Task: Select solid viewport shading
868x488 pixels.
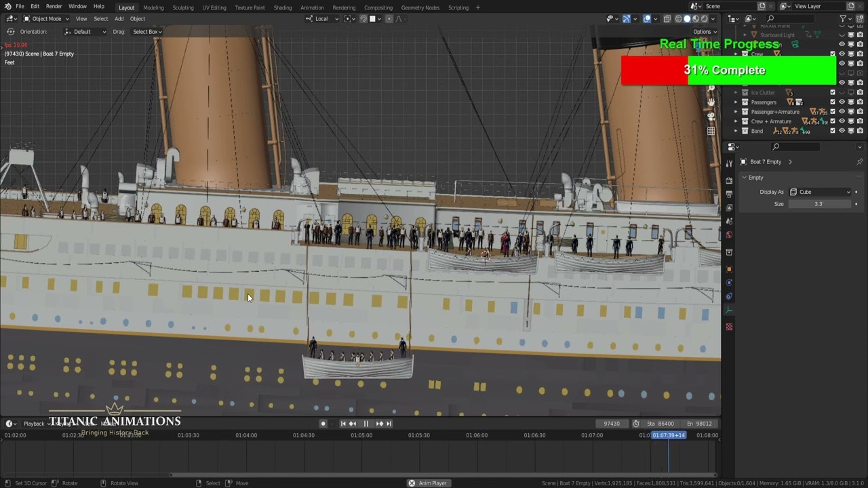Action: click(x=687, y=19)
